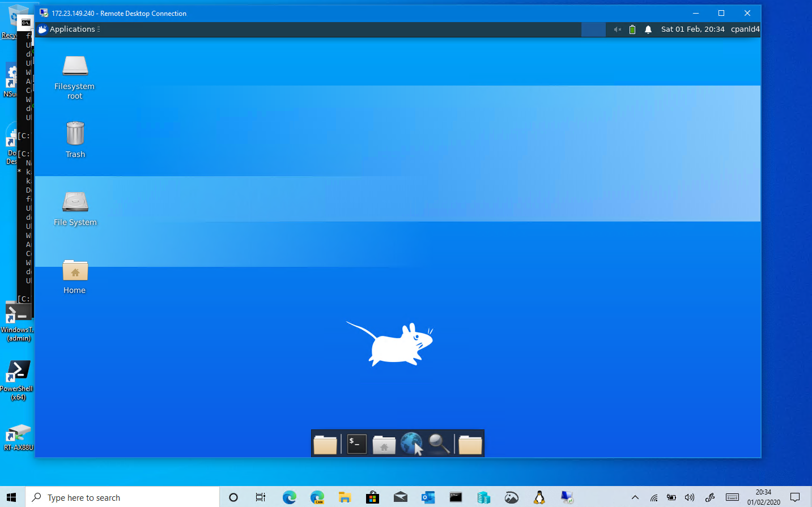
Task: Open the Applications menu
Action: pyautogui.click(x=67, y=29)
